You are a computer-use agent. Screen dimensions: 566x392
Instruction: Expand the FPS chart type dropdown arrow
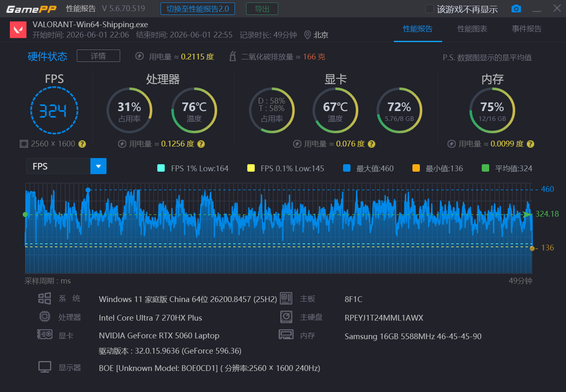tap(98, 166)
